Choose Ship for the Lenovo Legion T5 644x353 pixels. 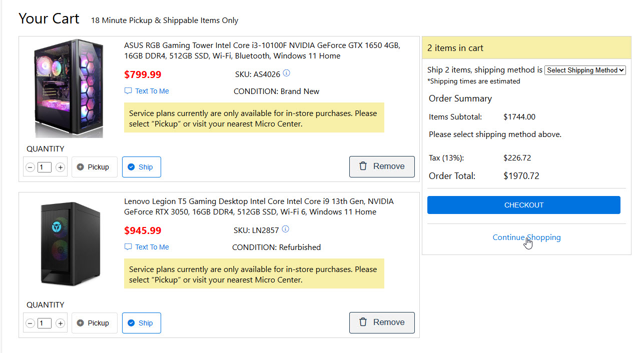point(141,323)
